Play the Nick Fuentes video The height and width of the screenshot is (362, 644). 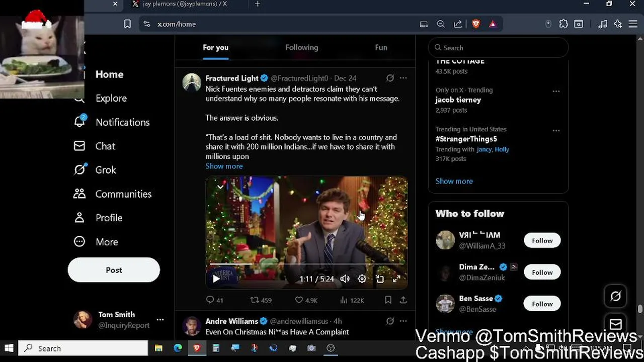(216, 279)
